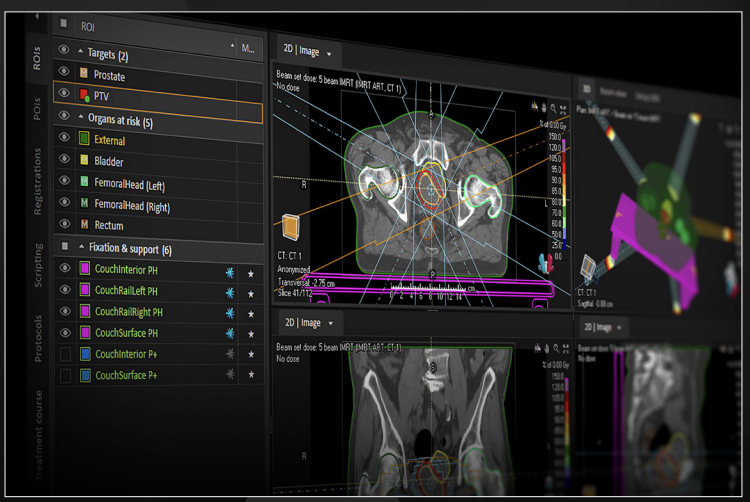Click the External ROI green color swatch

85,140
